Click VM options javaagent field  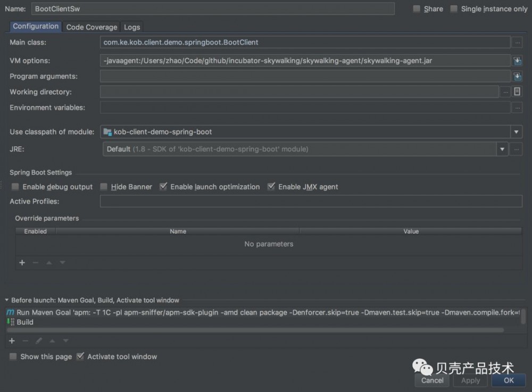tap(305, 61)
